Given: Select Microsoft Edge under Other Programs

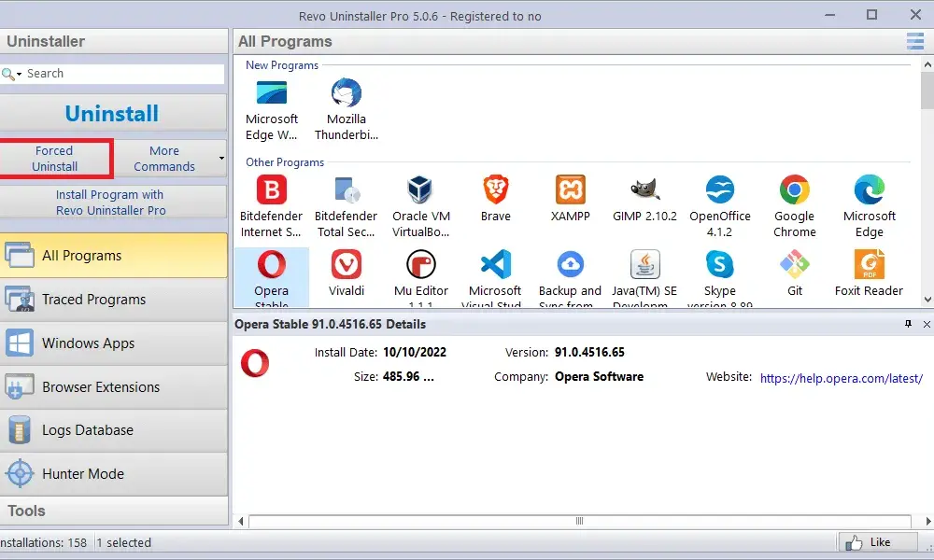Looking at the screenshot, I should 869,189.
